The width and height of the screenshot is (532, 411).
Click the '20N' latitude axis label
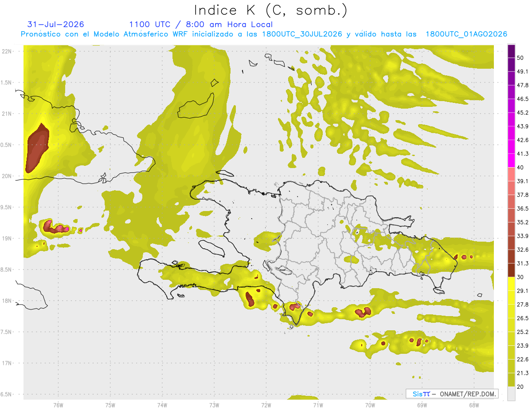[x=7, y=176]
